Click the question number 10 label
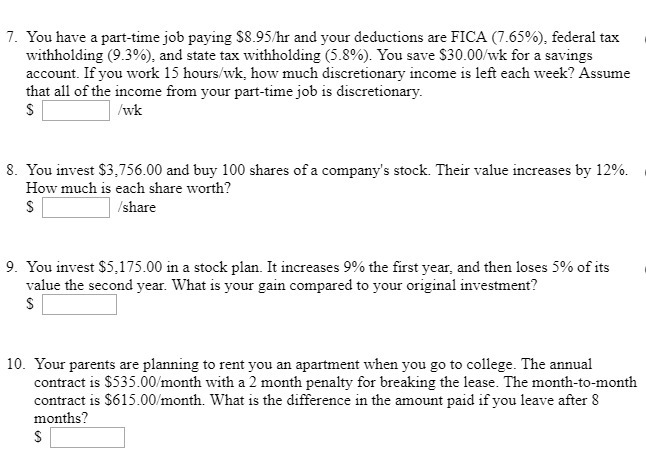646x462 pixels. tap(16, 364)
